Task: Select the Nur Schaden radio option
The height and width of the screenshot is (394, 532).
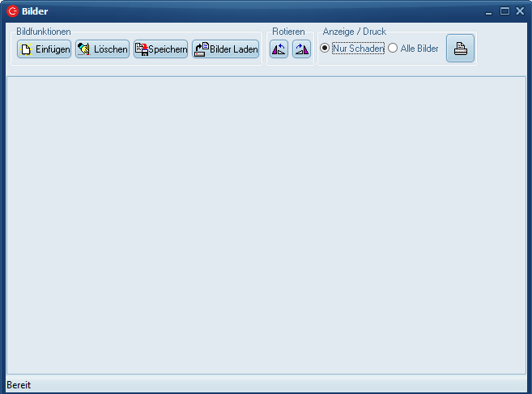Action: [x=325, y=49]
